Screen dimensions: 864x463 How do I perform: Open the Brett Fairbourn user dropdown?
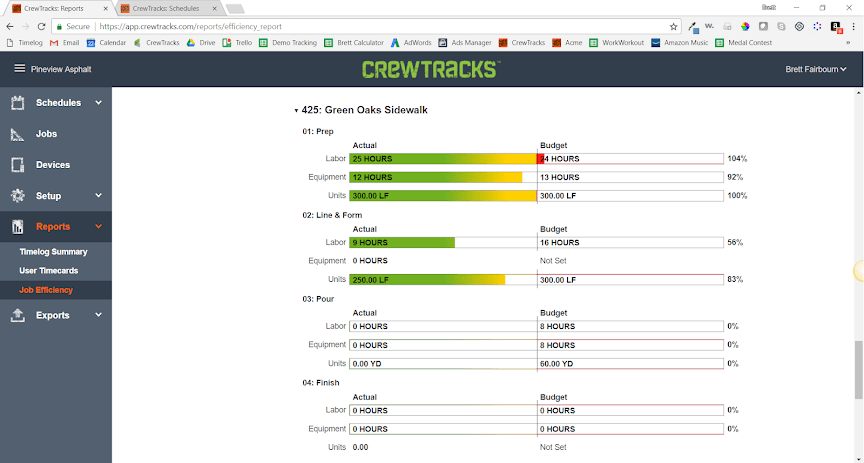point(817,69)
